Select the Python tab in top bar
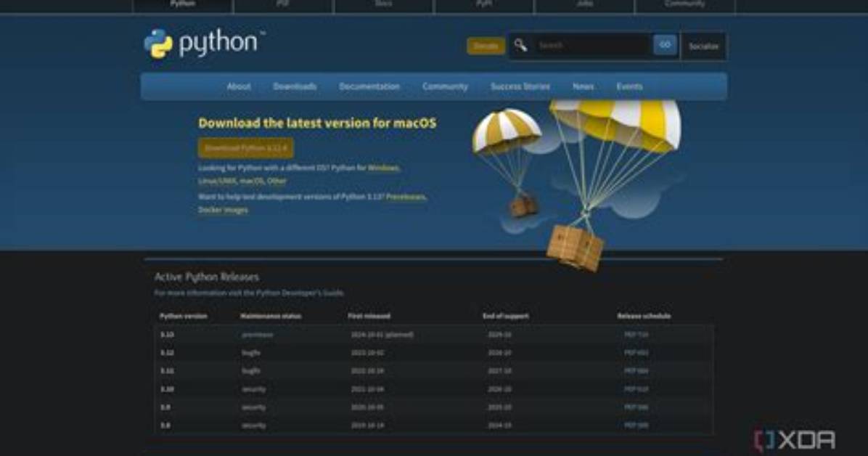This screenshot has width=868, height=456. pyautogui.click(x=183, y=4)
